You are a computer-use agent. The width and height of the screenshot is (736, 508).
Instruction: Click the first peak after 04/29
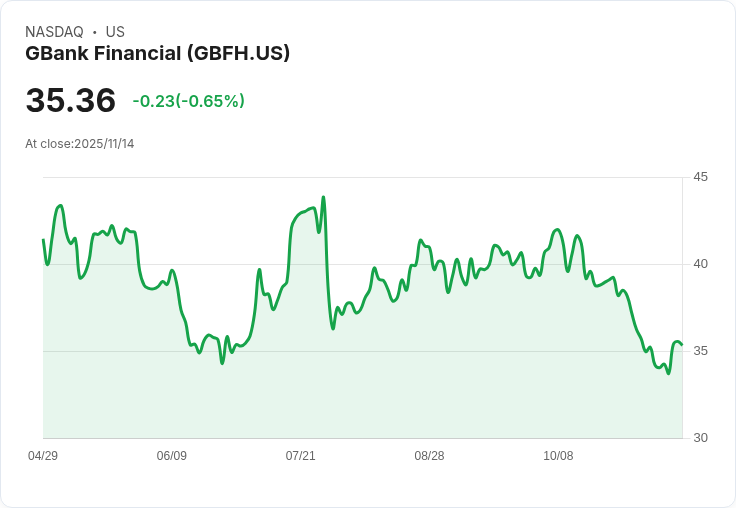(60, 206)
